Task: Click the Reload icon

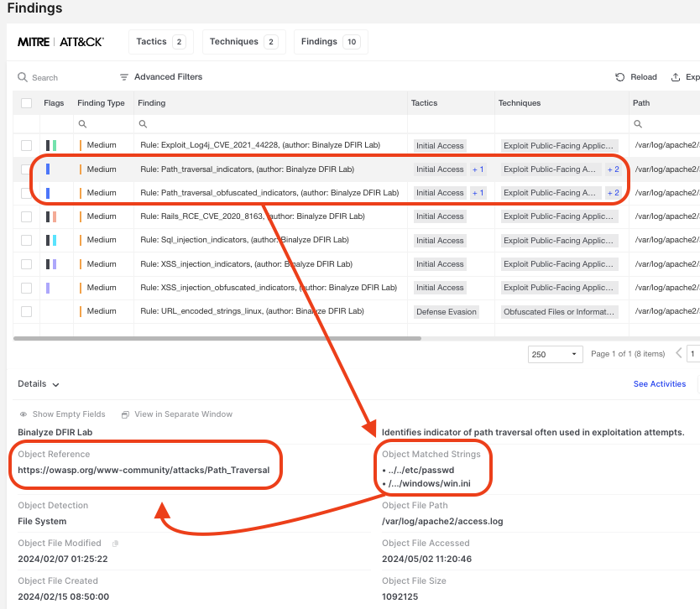Action: click(620, 77)
